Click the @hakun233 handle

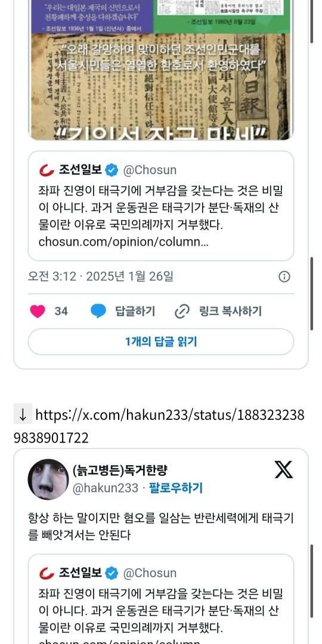105,488
